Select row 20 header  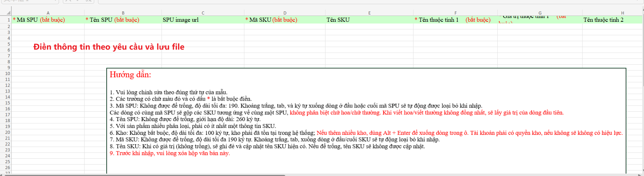tap(8, 132)
